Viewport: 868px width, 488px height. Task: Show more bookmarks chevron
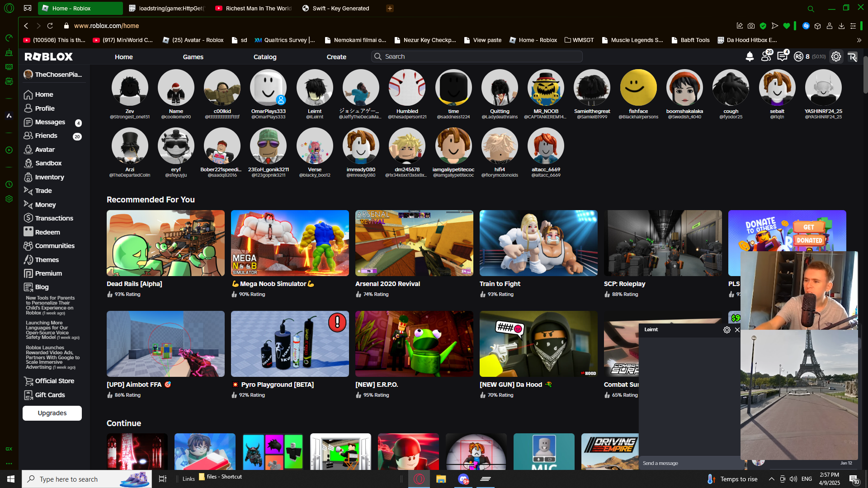(x=859, y=40)
